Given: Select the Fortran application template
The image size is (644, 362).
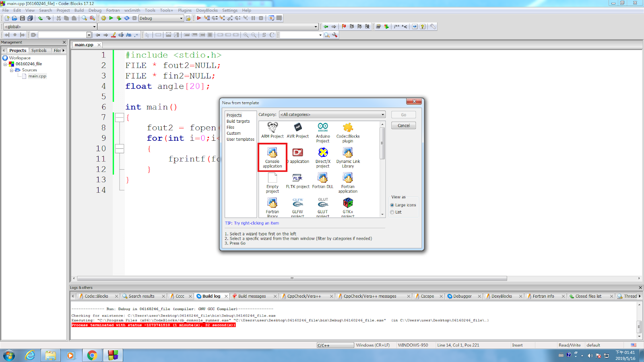Looking at the screenshot, I should point(348,183).
